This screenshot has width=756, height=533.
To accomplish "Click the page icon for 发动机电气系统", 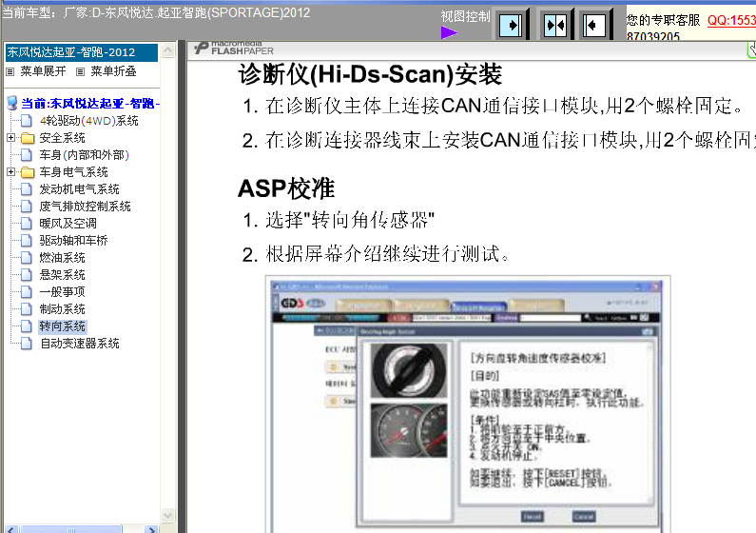I will pos(27,189).
